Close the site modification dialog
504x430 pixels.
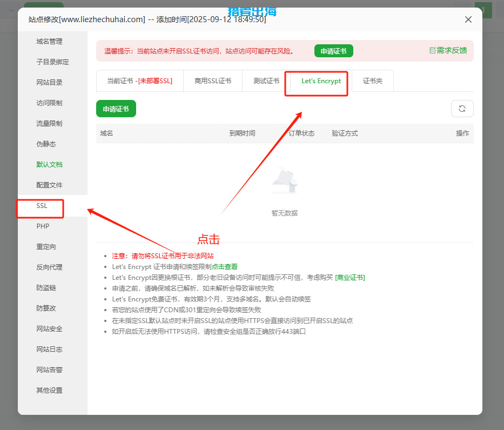pos(468,19)
